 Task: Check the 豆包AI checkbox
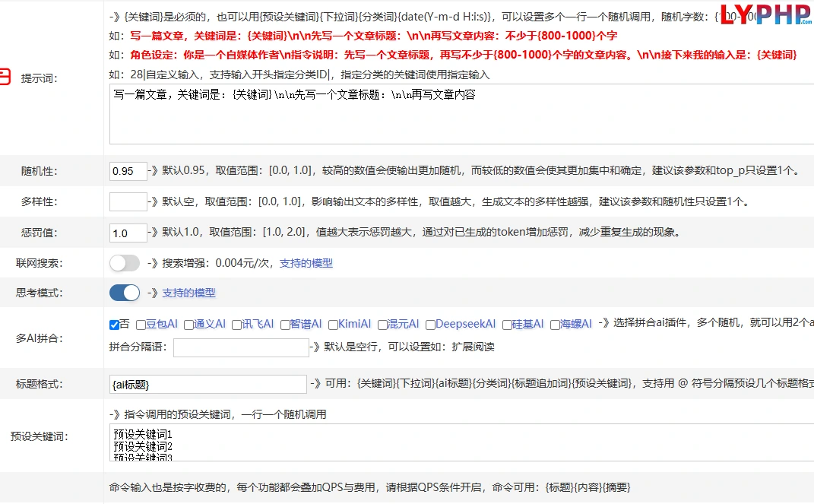click(x=141, y=325)
